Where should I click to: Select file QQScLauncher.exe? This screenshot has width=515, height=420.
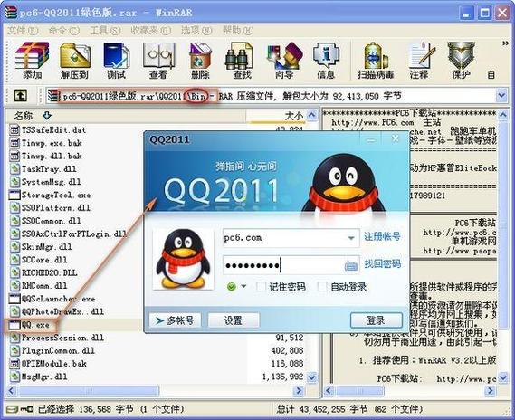(x=52, y=299)
